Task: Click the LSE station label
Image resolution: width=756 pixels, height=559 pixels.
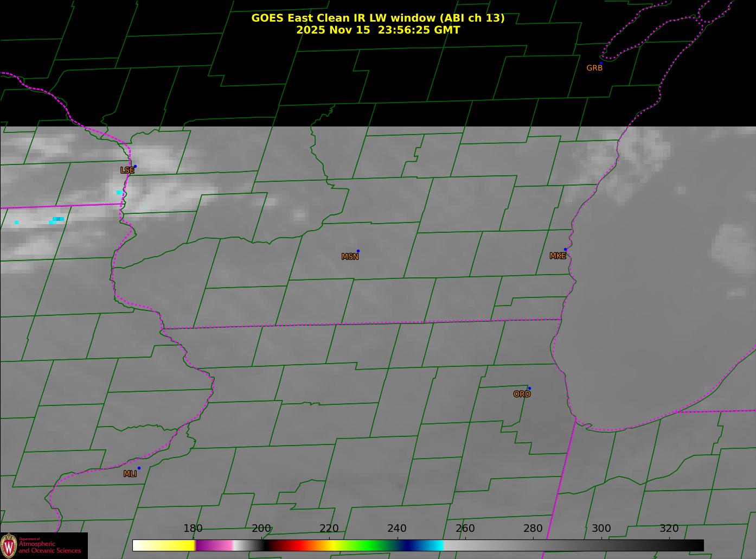Action: pos(127,170)
